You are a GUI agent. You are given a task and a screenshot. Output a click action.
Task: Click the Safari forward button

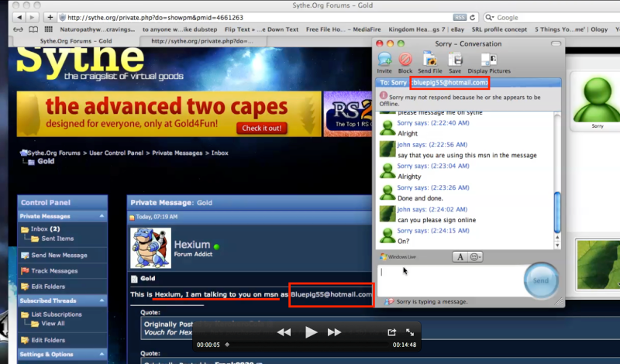click(x=32, y=17)
